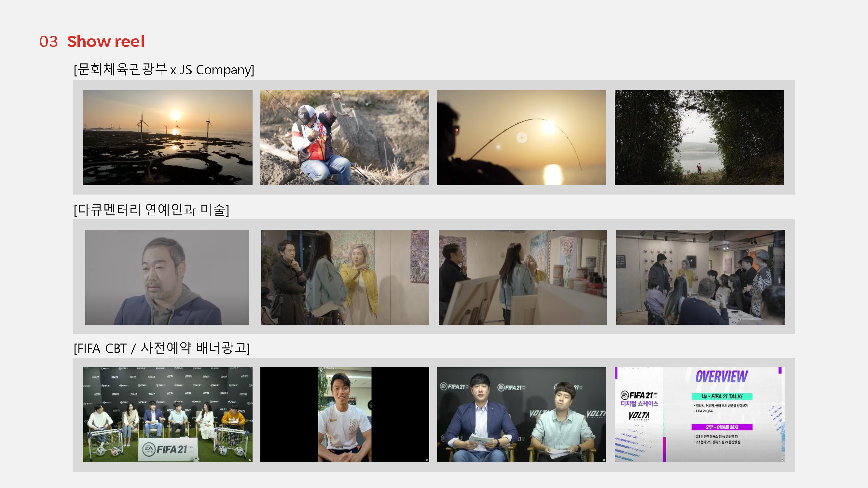This screenshot has height=488, width=868.
Task: Open the yellow jacket woman gallery thumbnail
Action: click(x=345, y=277)
